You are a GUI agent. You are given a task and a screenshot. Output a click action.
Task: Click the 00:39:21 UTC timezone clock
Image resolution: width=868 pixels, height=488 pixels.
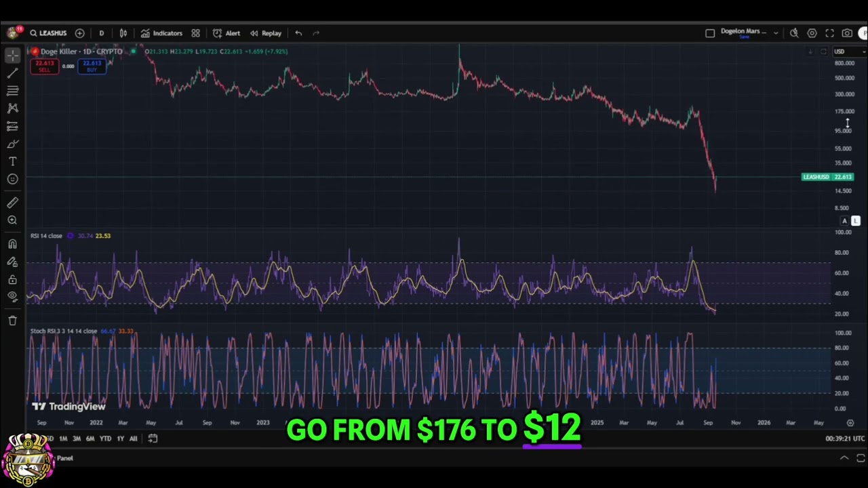(845, 439)
